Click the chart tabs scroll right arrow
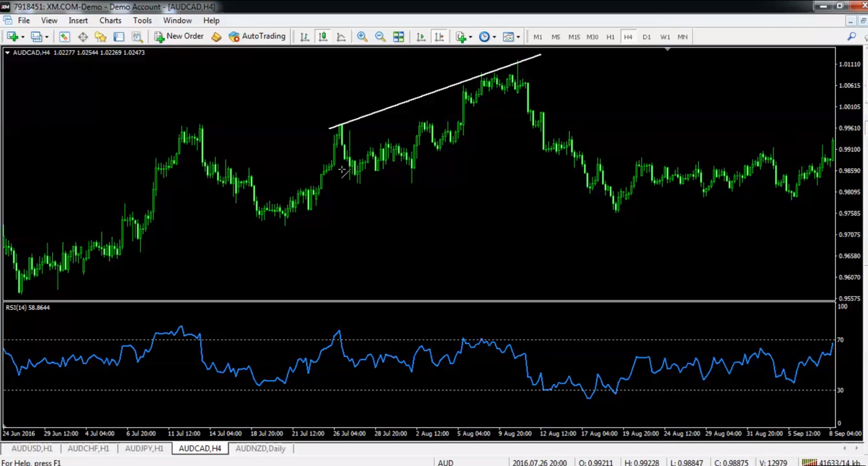 [856, 448]
